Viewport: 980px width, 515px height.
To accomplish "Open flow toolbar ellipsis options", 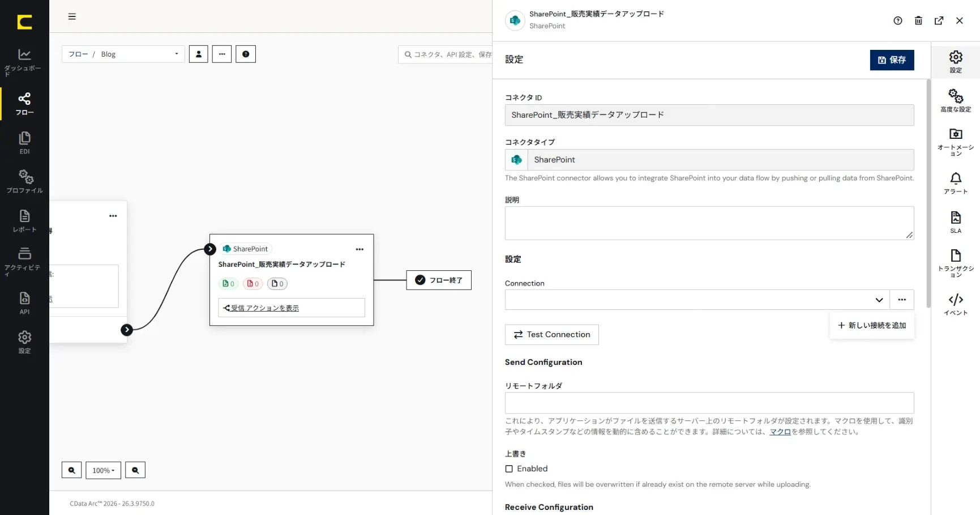I will click(x=222, y=54).
